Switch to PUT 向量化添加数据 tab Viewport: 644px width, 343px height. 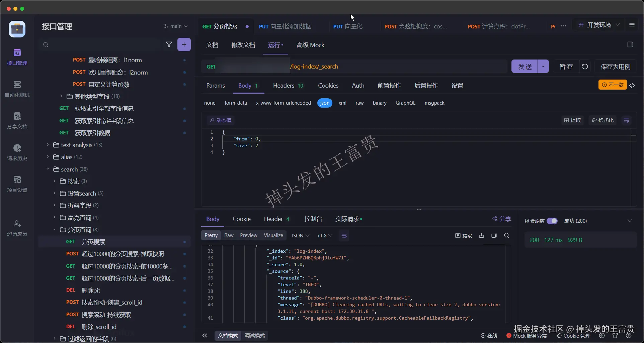pos(285,26)
